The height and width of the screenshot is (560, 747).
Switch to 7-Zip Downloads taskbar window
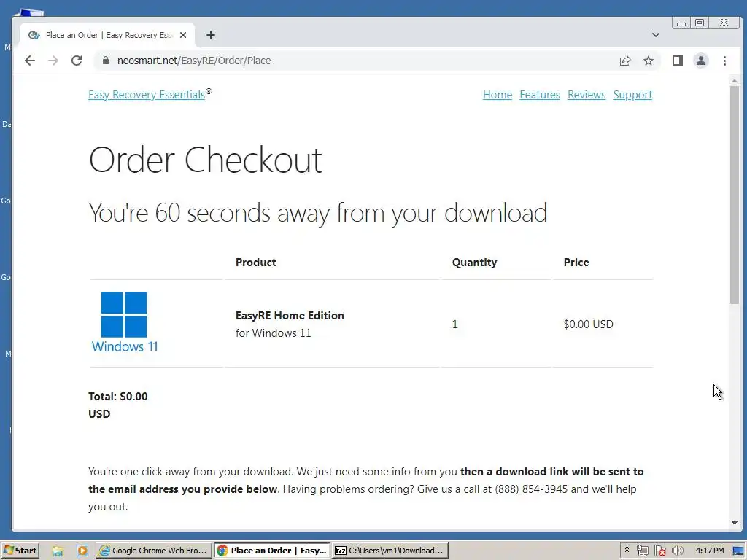[390, 551]
